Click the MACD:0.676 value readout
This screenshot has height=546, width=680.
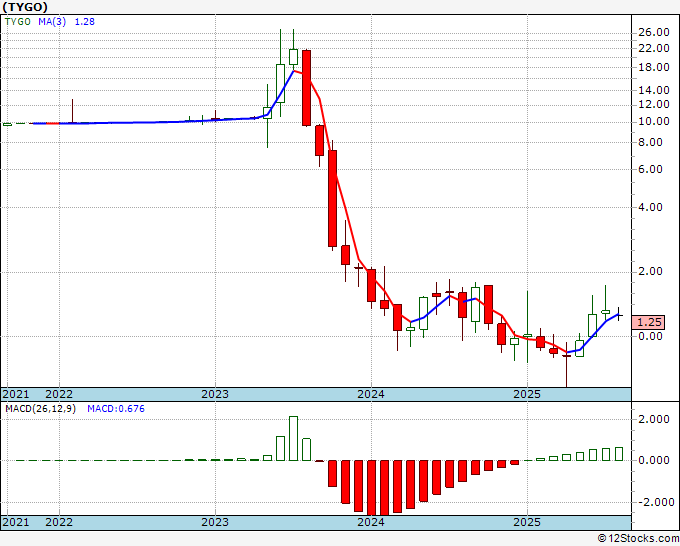click(116, 409)
